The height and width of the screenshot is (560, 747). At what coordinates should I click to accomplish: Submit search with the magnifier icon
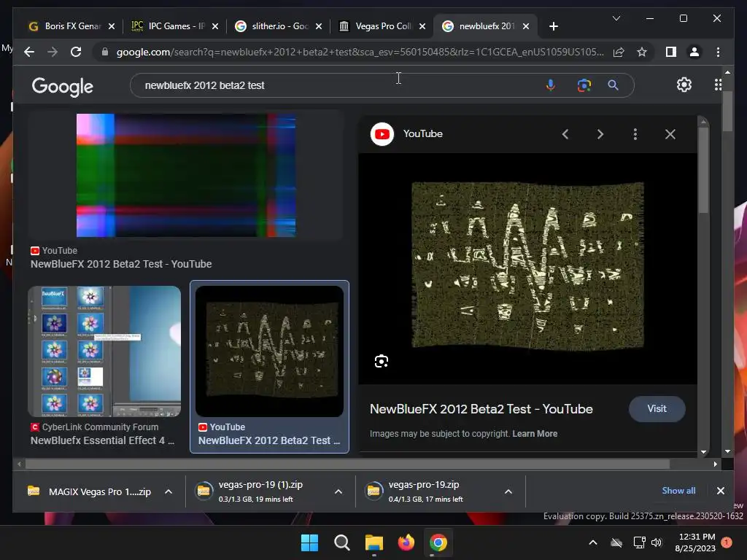tap(613, 85)
